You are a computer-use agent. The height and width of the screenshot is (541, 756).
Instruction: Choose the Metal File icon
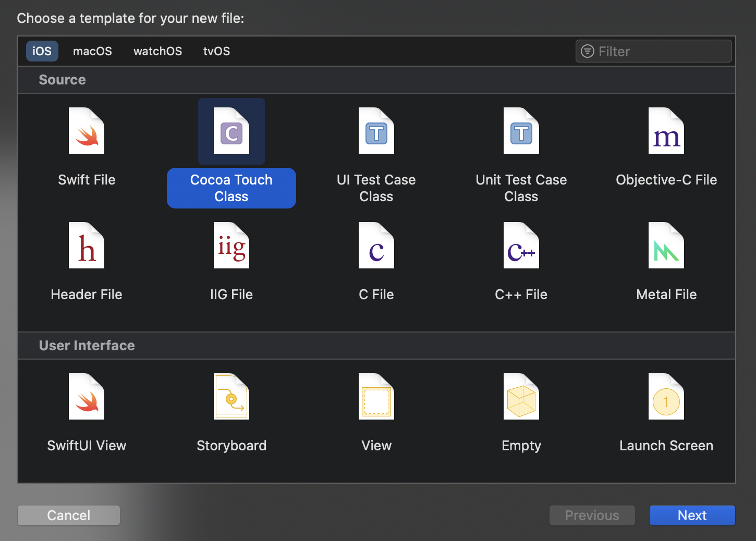[x=666, y=245]
